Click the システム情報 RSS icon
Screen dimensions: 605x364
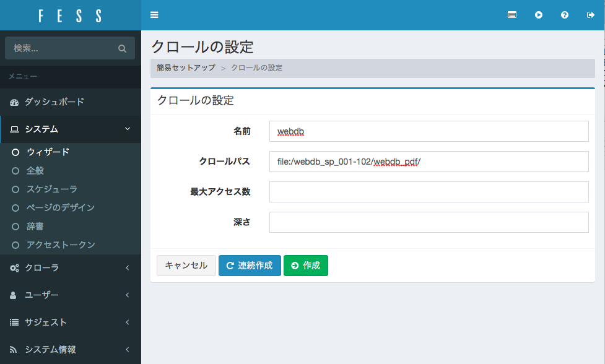[x=13, y=350]
